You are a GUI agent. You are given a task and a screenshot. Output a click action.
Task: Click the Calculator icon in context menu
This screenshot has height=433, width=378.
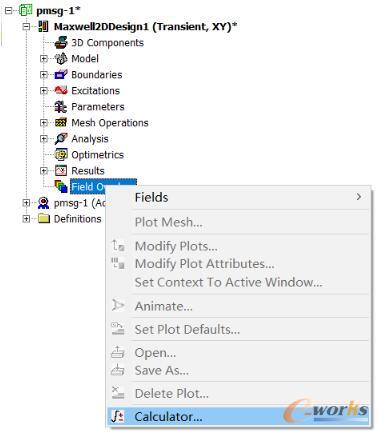pyautogui.click(x=117, y=417)
